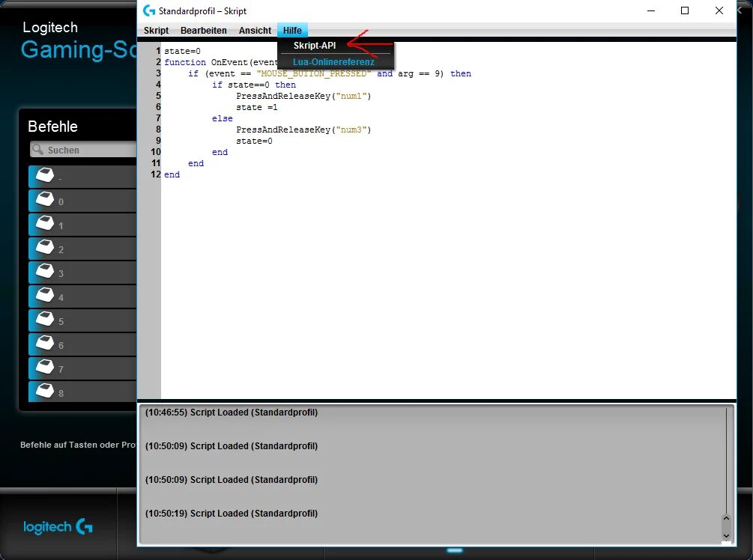
Task: Select the '0' key command icon
Action: click(45, 199)
